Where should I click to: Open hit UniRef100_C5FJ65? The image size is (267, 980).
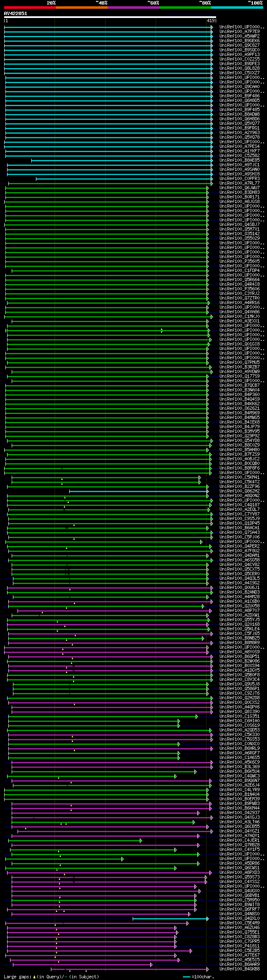(239, 634)
